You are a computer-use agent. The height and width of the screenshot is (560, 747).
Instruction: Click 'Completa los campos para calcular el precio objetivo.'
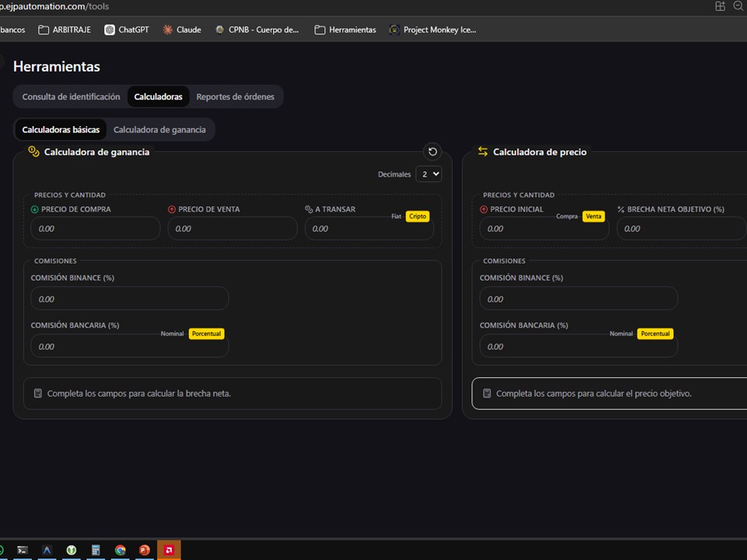[594, 394]
